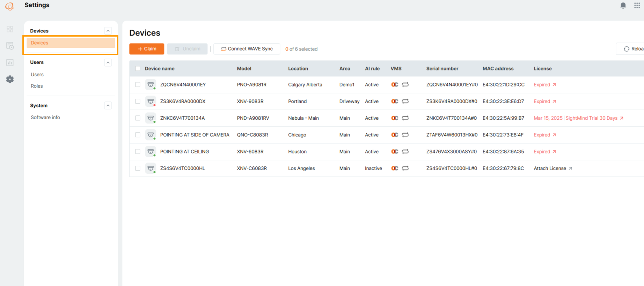Click the Driveway area cell
The image size is (644, 286).
tap(349, 101)
